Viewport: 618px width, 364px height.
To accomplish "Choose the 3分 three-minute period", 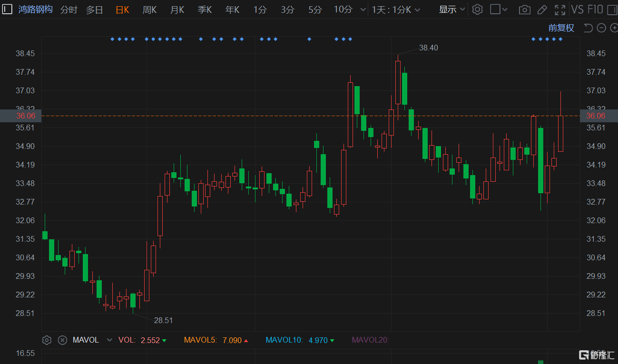I will click(288, 10).
